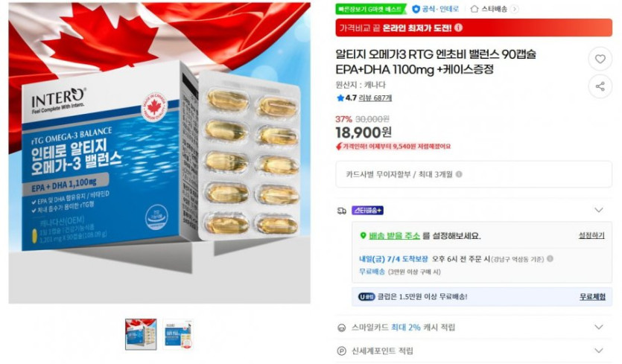Click info icon next to 강남구 역삼동 기준
Viewport: 622px width, 364px height.
click(550, 258)
